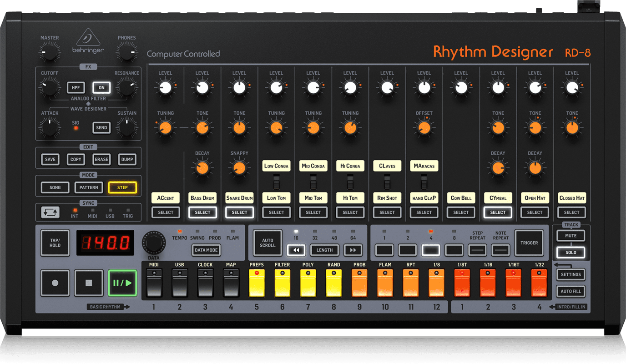Click the PHONES volume knob
Image resolution: width=626 pixels, height=364 pixels.
[127, 53]
